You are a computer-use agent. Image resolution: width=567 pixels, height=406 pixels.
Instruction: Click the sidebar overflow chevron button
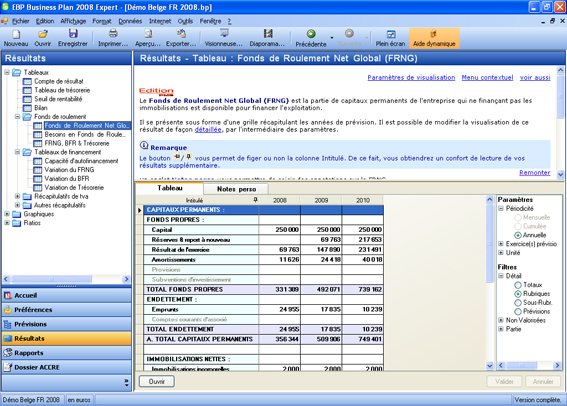tap(126, 383)
